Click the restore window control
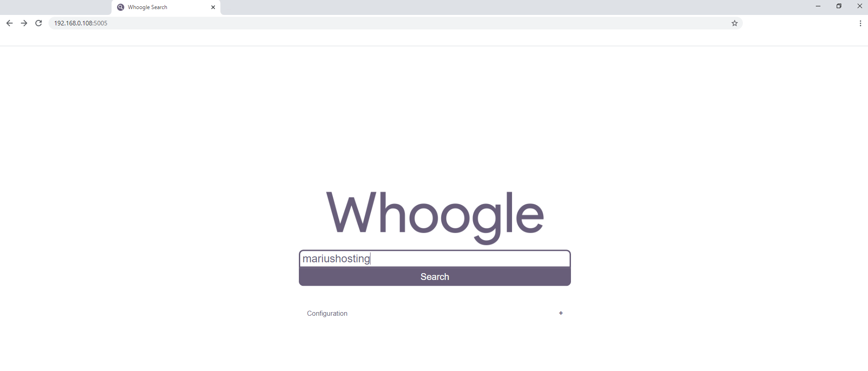 click(x=839, y=6)
